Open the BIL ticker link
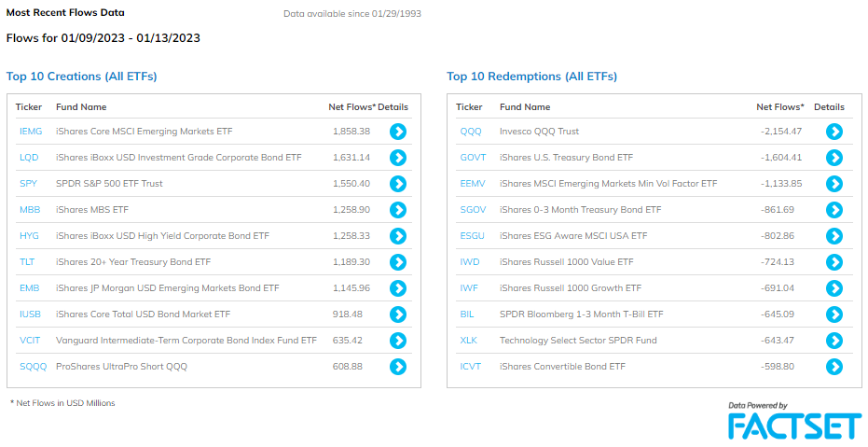Image resolution: width=868 pixels, height=447 pixels. point(467,314)
